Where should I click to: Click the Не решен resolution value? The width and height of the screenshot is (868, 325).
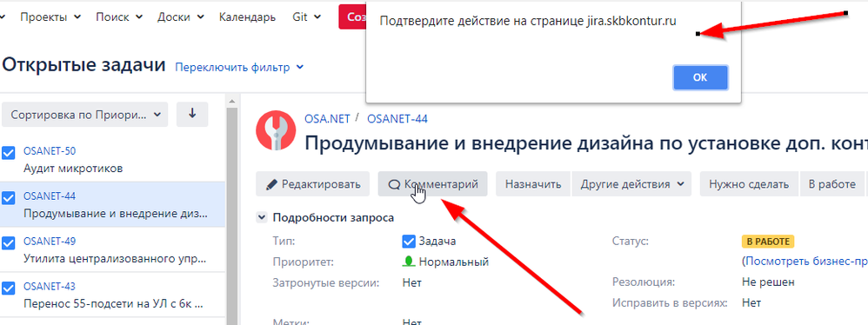click(768, 282)
